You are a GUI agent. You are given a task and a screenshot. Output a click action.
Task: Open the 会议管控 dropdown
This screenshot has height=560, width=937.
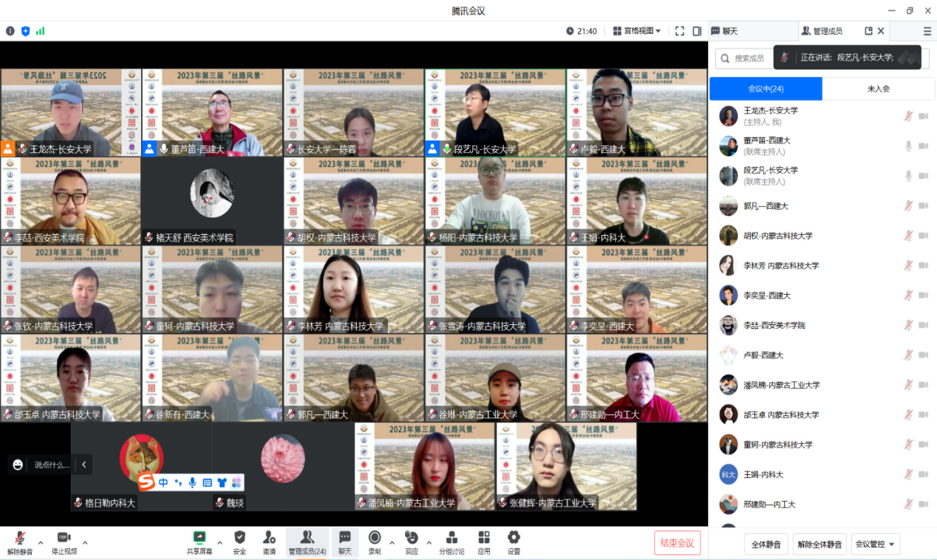click(876, 544)
